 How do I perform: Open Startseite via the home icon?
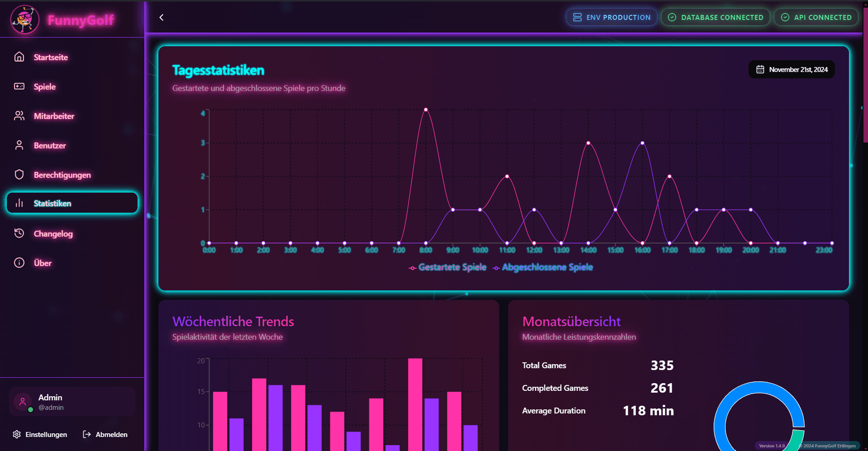[x=19, y=57]
